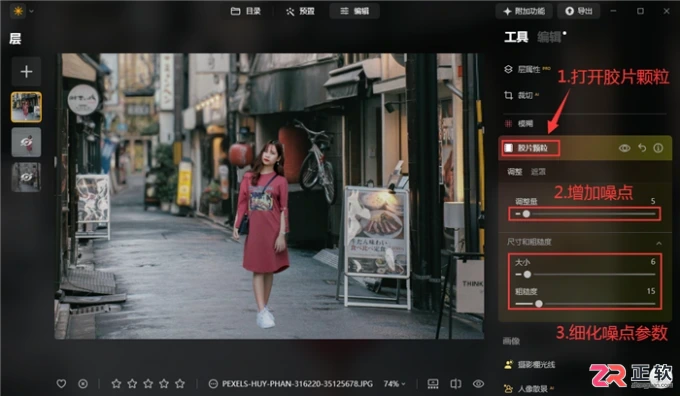
Task: Open the 74% zoom dropdown
Action: click(395, 383)
